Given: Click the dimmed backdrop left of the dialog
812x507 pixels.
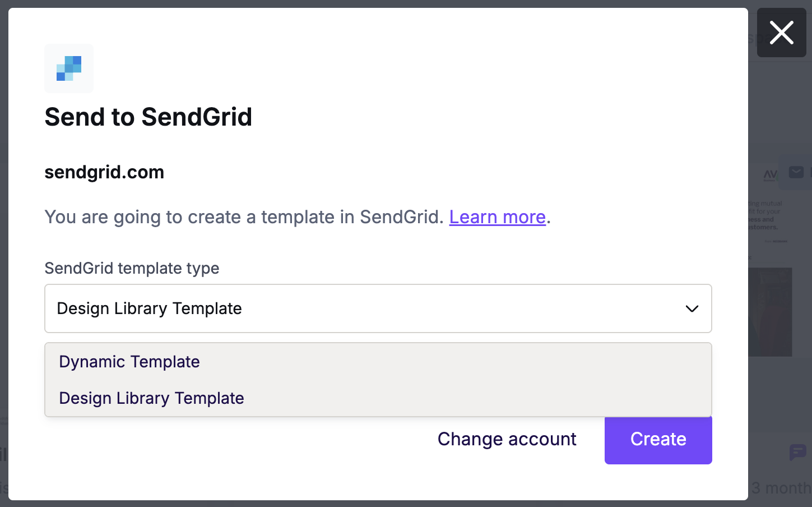Looking at the screenshot, I should (x=4, y=252).
